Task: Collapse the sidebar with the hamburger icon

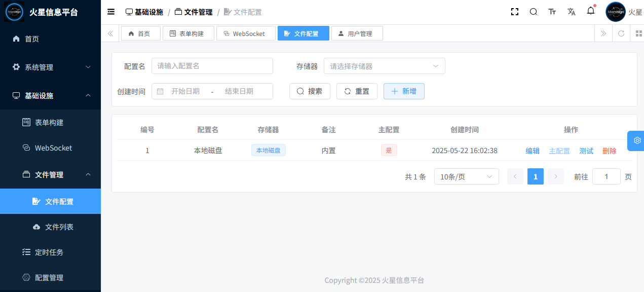Action: [x=111, y=12]
